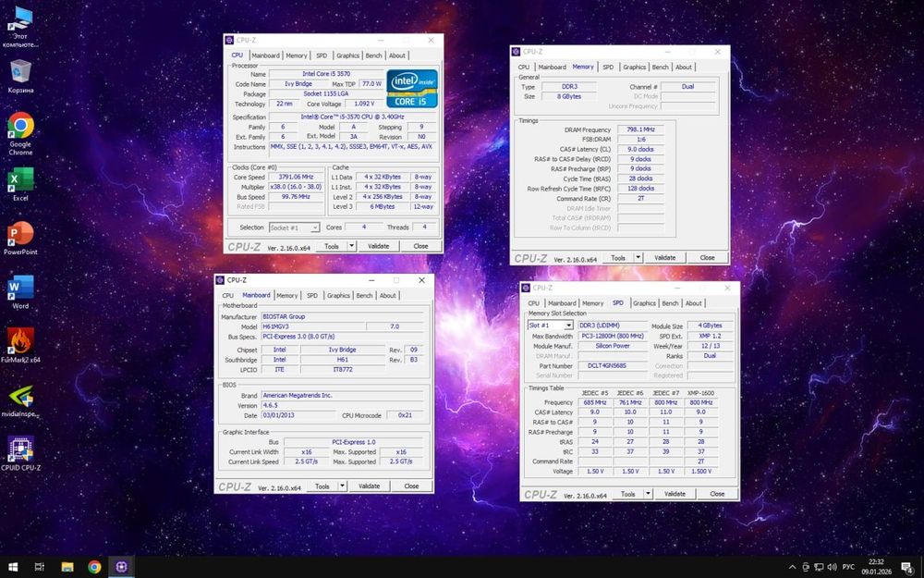Image resolution: width=924 pixels, height=578 pixels.
Task: Open the Google Chrome desktop icon
Action: pos(20,134)
